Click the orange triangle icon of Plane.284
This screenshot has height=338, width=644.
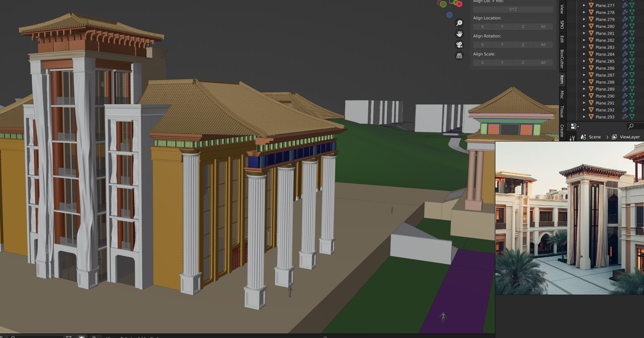[591, 54]
